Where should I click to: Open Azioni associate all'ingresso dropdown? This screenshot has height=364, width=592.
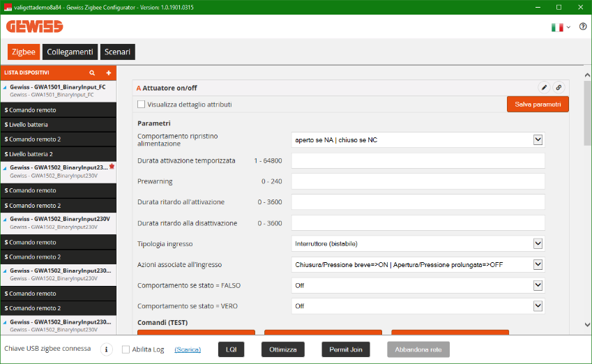click(538, 265)
